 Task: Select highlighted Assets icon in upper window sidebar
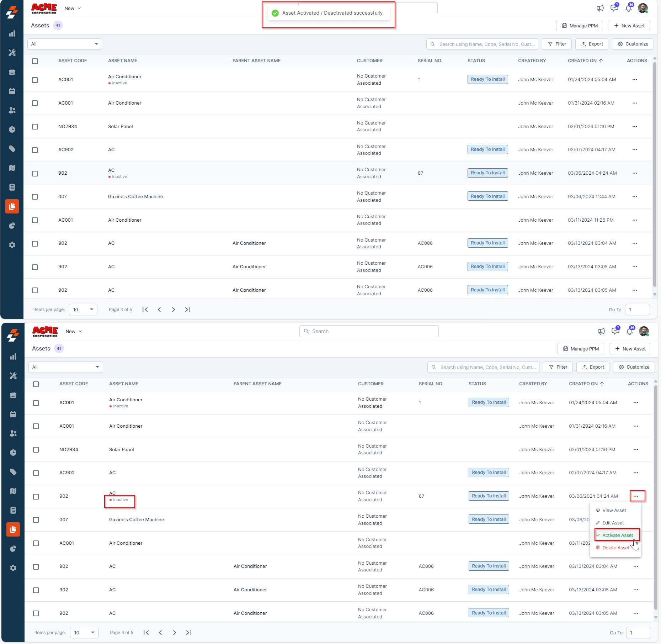[12, 206]
